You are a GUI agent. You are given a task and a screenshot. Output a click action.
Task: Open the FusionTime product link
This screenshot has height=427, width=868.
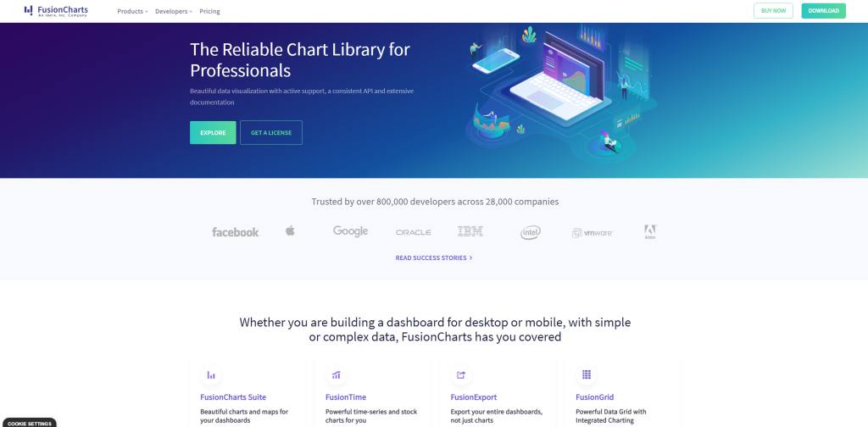pyautogui.click(x=346, y=397)
